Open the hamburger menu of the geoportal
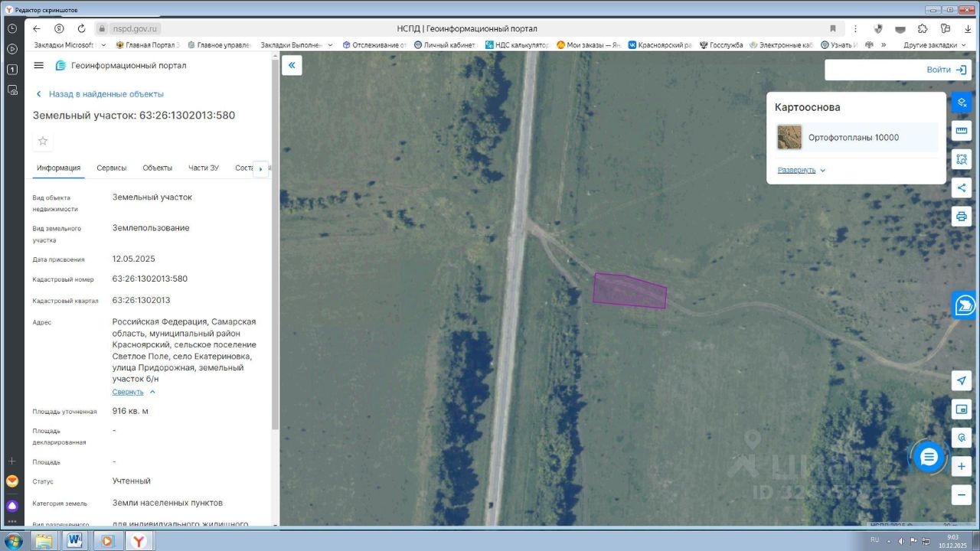The image size is (980, 551). click(x=39, y=65)
